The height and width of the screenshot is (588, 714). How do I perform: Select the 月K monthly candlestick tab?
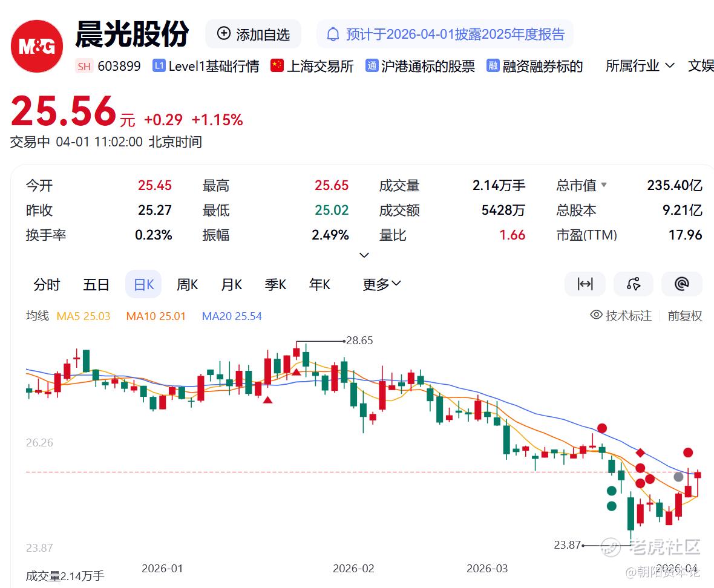click(231, 285)
